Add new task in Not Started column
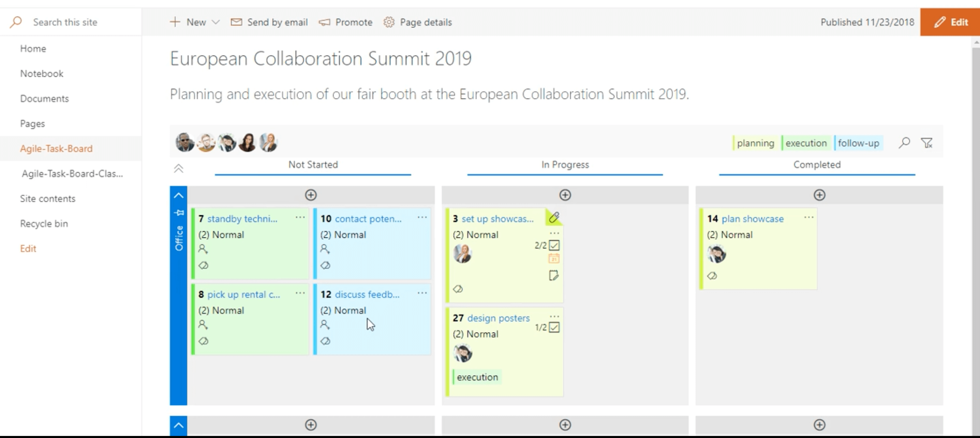 click(x=311, y=195)
